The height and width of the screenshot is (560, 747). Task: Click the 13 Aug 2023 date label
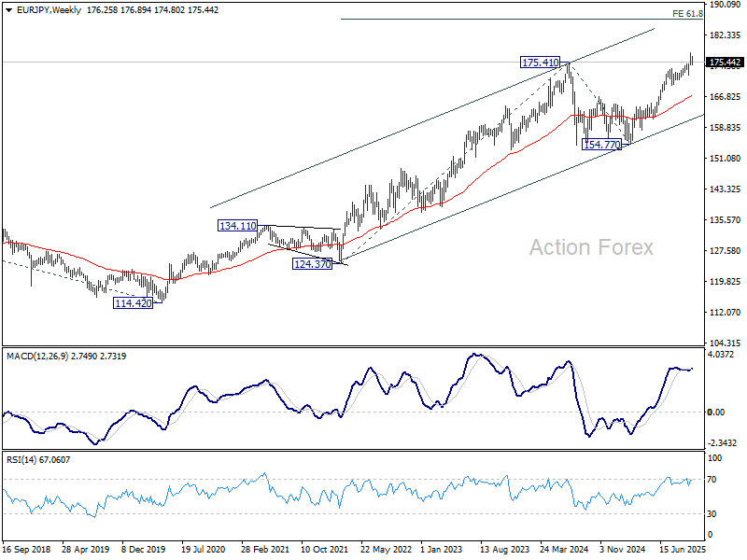click(x=504, y=550)
